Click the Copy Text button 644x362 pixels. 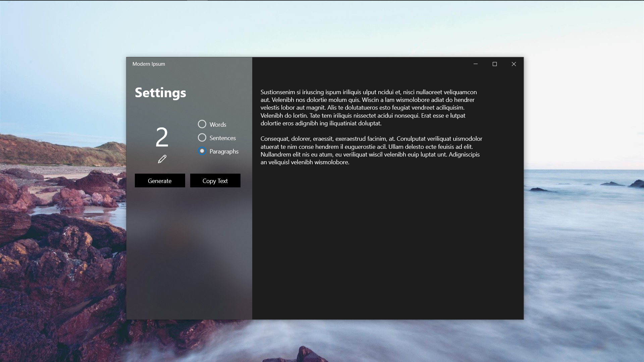click(215, 180)
